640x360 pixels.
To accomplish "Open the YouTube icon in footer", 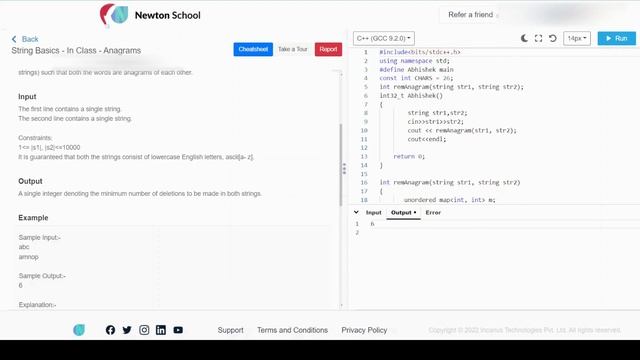I will point(178,330).
